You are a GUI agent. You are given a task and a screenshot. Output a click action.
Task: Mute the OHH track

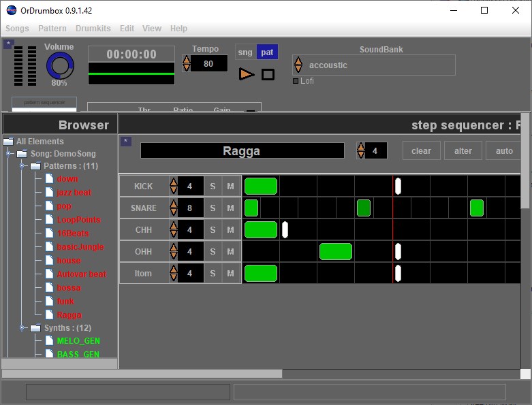pos(231,251)
